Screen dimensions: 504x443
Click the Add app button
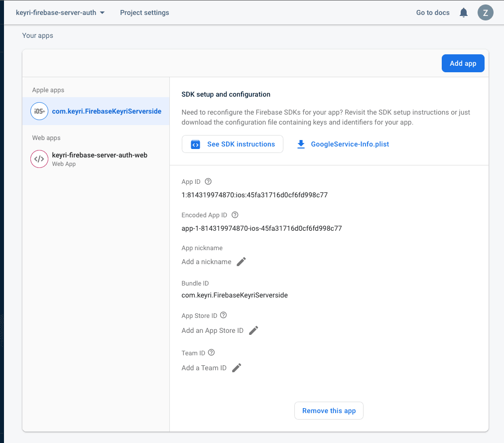pos(463,63)
